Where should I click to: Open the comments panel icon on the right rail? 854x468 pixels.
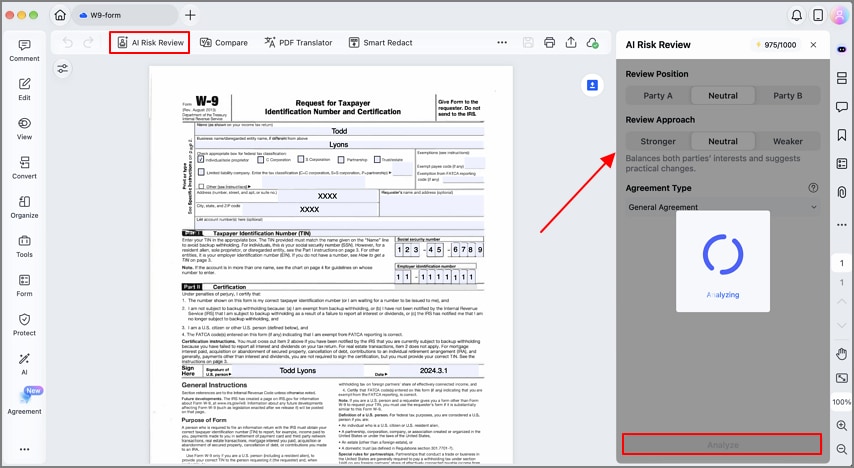[841, 107]
